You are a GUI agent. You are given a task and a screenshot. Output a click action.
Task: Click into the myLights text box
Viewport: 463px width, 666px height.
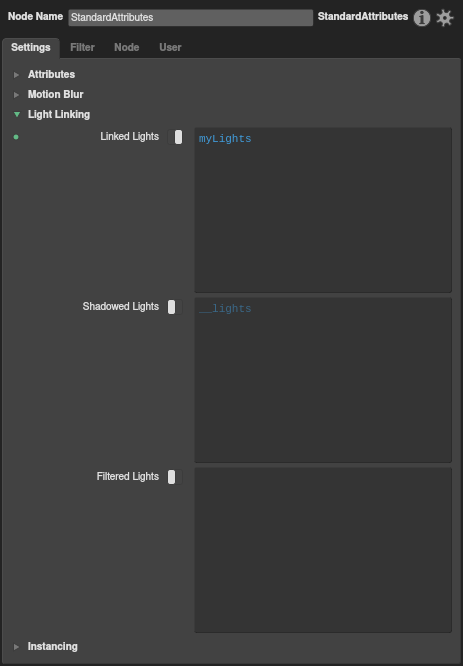coord(323,210)
